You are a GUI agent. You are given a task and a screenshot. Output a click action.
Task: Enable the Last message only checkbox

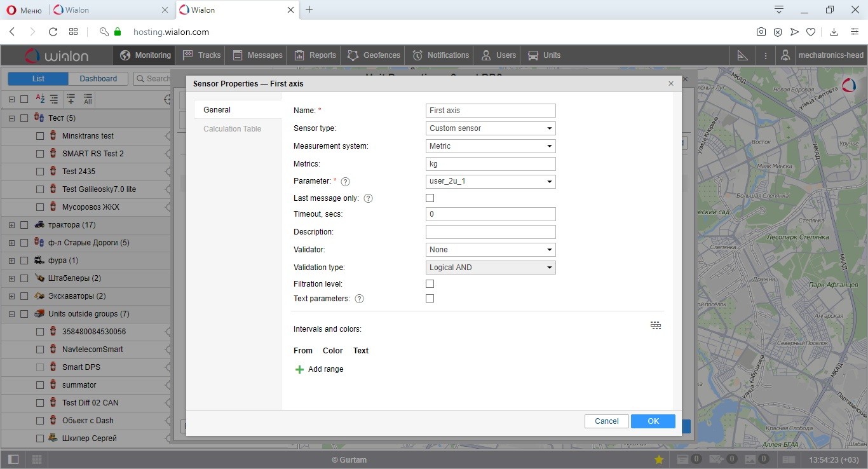430,198
